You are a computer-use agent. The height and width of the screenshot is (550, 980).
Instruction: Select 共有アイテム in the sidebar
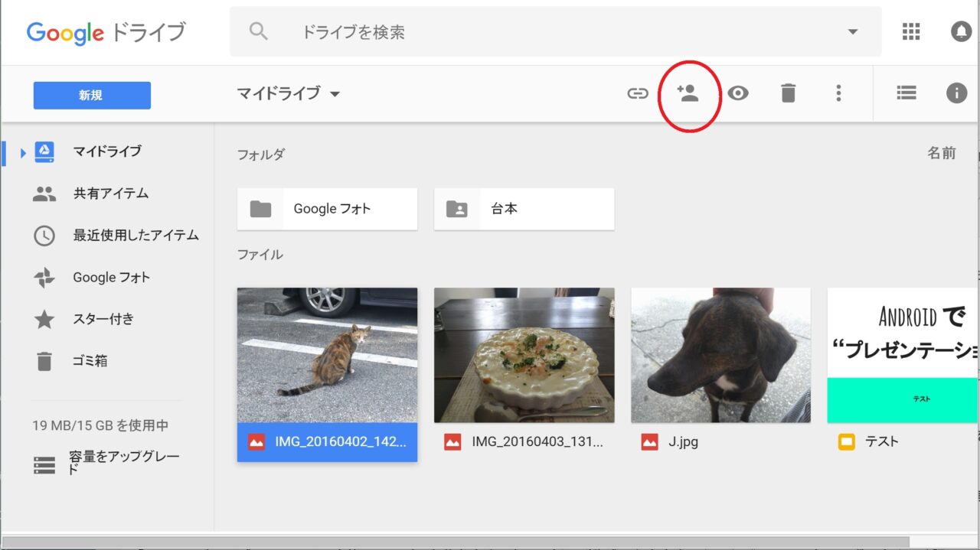(x=110, y=194)
